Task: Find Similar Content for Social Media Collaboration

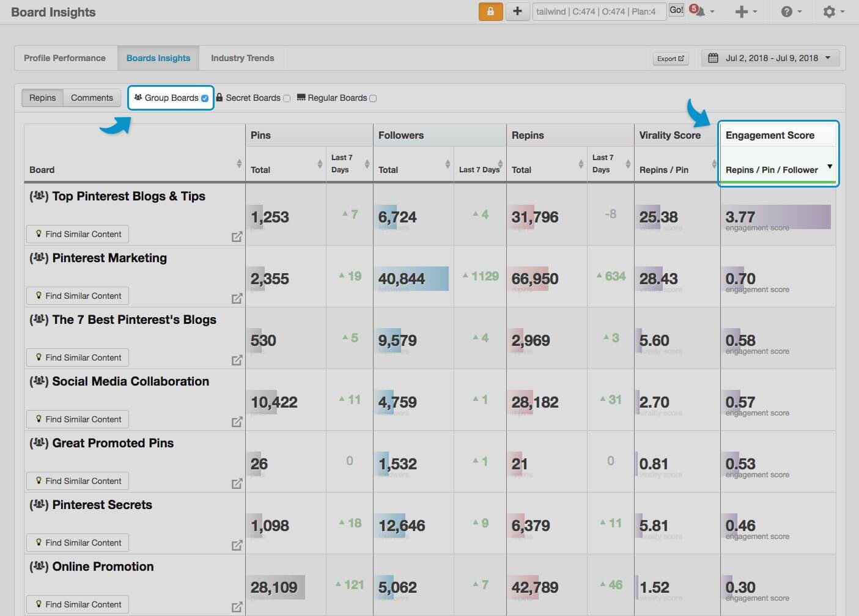Action: tap(78, 419)
